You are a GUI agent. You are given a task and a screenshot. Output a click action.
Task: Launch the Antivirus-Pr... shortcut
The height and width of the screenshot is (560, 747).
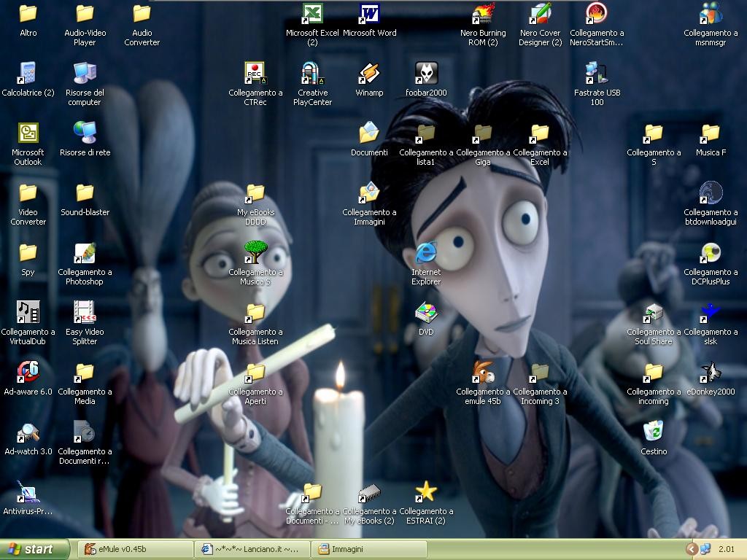pyautogui.click(x=28, y=492)
